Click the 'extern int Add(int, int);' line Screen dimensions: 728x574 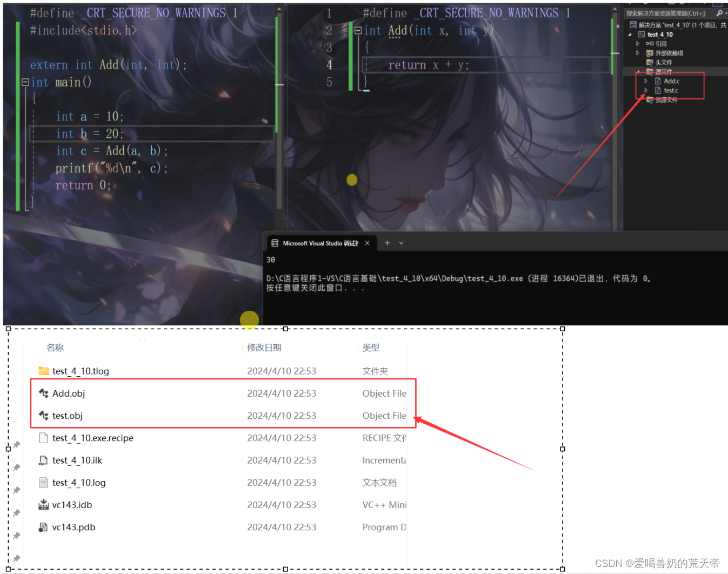[108, 65]
